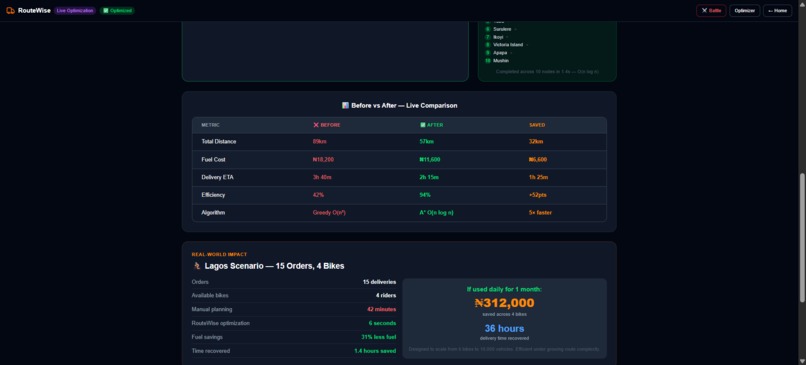
Task: Click the 42 minutes manual planning value
Action: click(x=381, y=309)
